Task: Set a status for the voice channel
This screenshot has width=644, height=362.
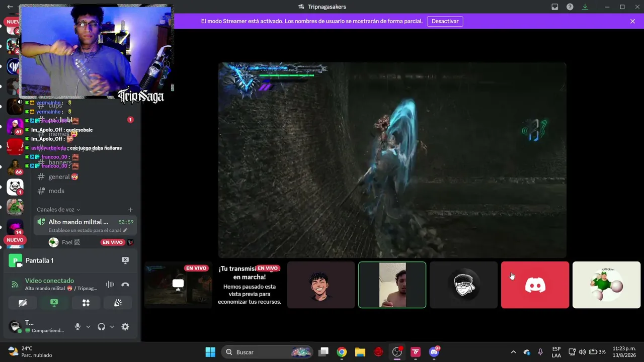Action: pos(88,230)
